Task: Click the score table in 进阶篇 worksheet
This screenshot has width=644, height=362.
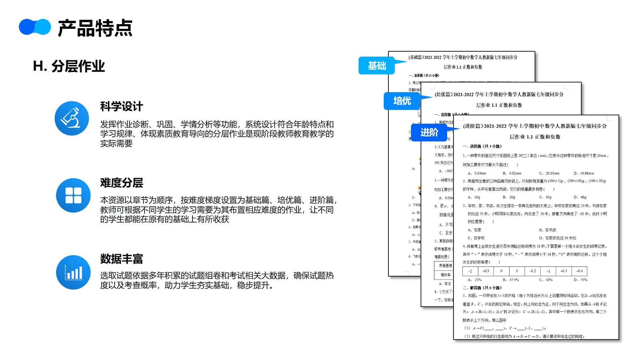Action: (524, 271)
